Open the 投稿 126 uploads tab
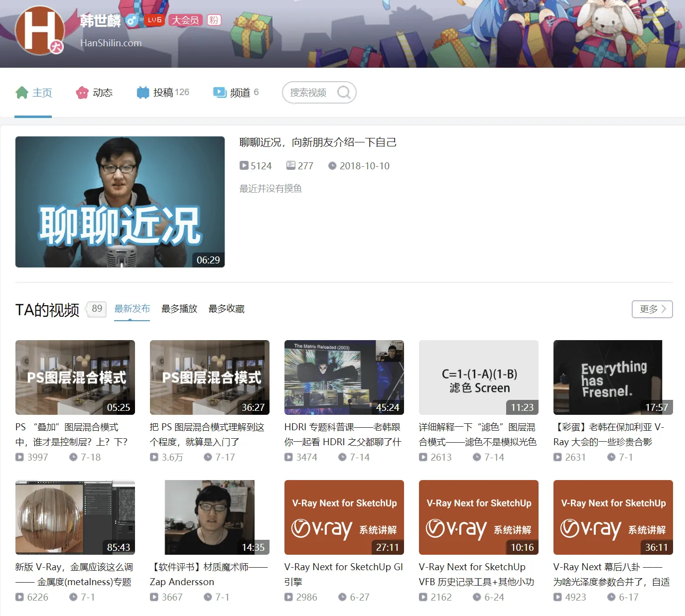This screenshot has width=685, height=616. point(163,93)
